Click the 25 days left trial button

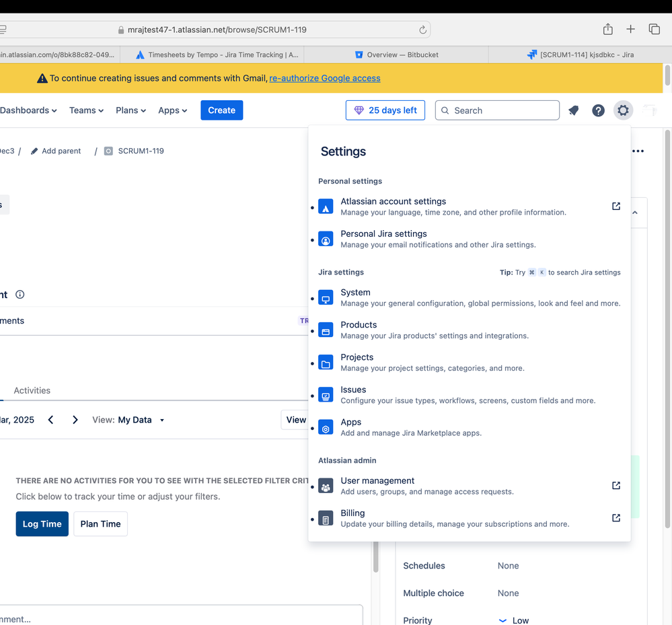(x=385, y=110)
